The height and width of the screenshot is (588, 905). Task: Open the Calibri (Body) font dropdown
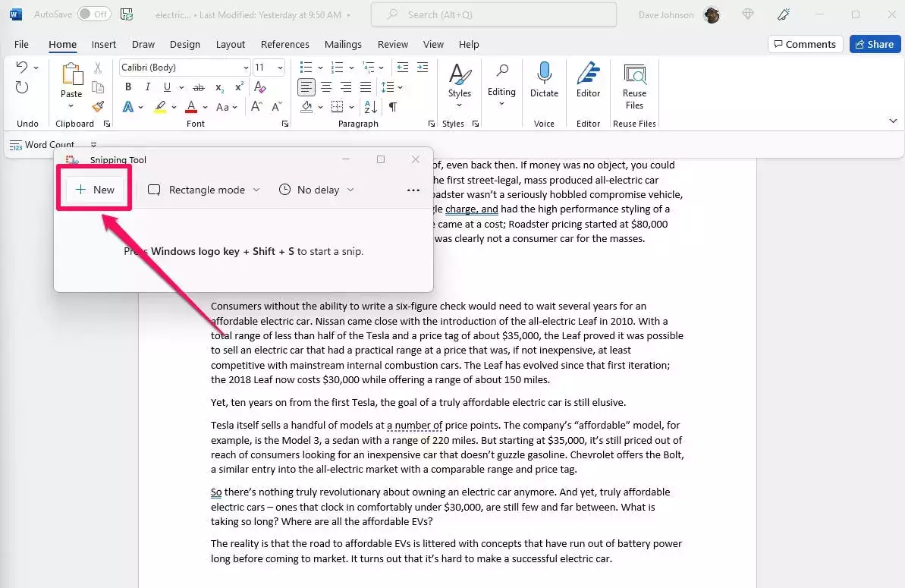pos(245,68)
